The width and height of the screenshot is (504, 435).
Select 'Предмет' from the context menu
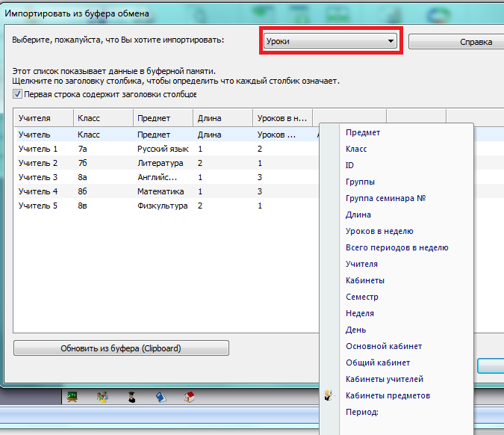point(363,132)
